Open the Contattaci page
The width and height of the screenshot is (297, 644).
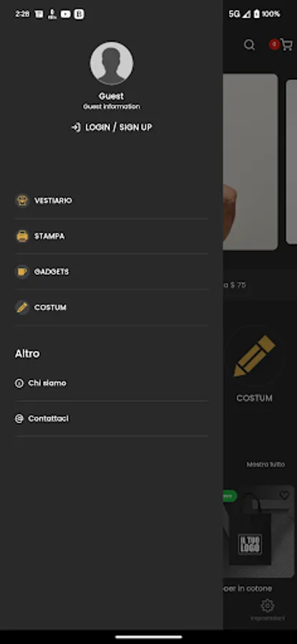tap(112, 419)
